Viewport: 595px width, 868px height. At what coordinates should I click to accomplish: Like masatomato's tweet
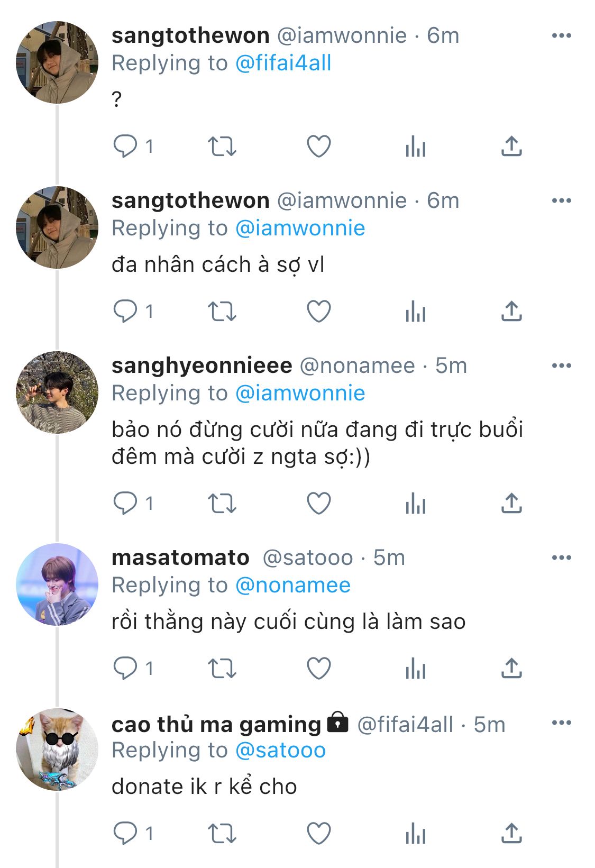tap(319, 669)
